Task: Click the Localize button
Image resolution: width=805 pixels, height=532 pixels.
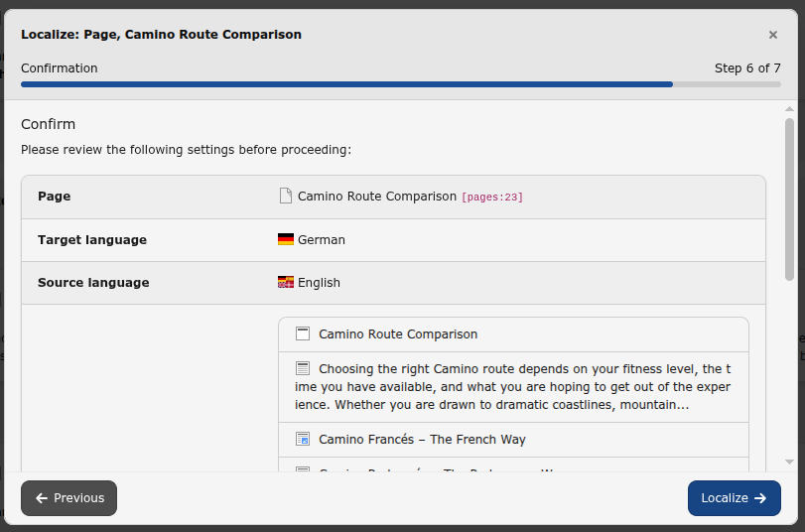Action: [735, 498]
